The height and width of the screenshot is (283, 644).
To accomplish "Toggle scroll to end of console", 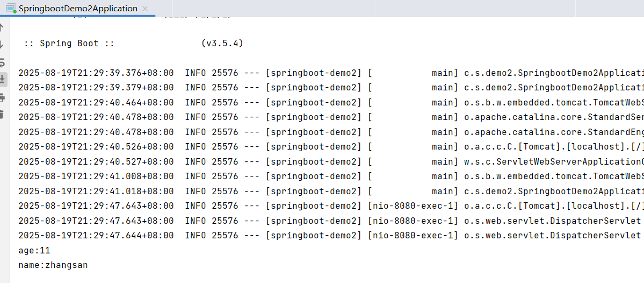I will pos(2,80).
